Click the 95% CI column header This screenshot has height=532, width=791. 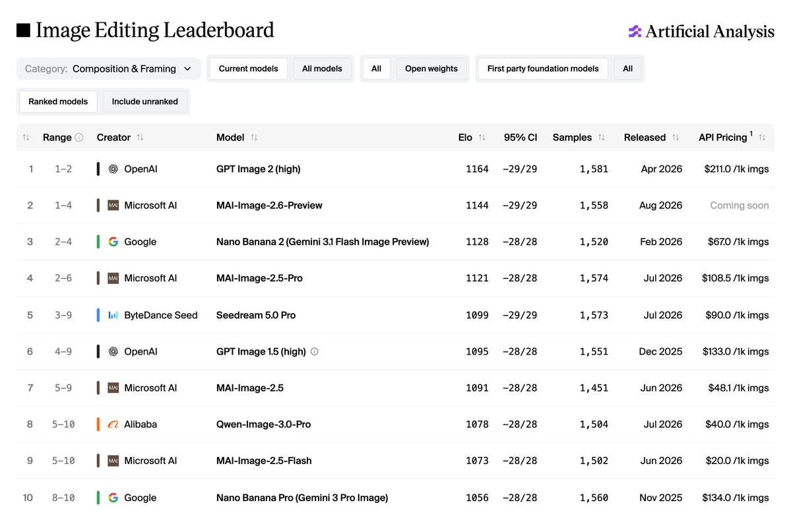tap(520, 138)
